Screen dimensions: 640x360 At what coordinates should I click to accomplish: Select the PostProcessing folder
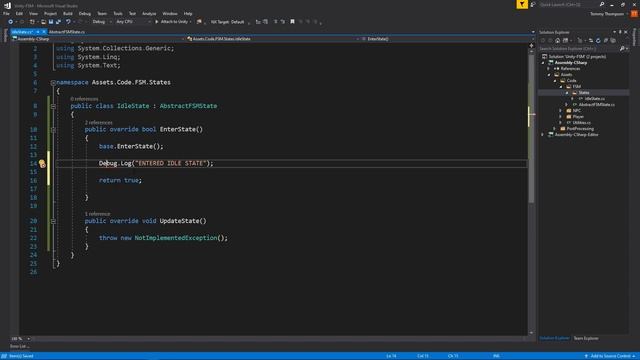coord(580,129)
